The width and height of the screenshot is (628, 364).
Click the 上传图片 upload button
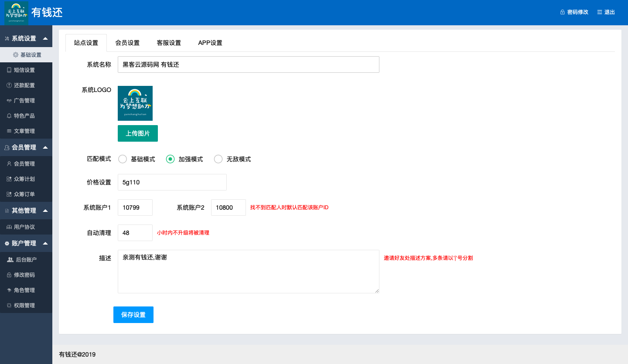[x=138, y=133]
